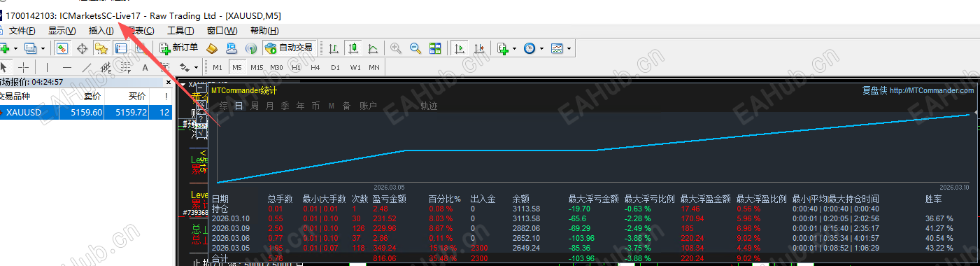This screenshot has height=266, width=980.
Task: Open periodicity clock dropdown arrow
Action: [541, 48]
